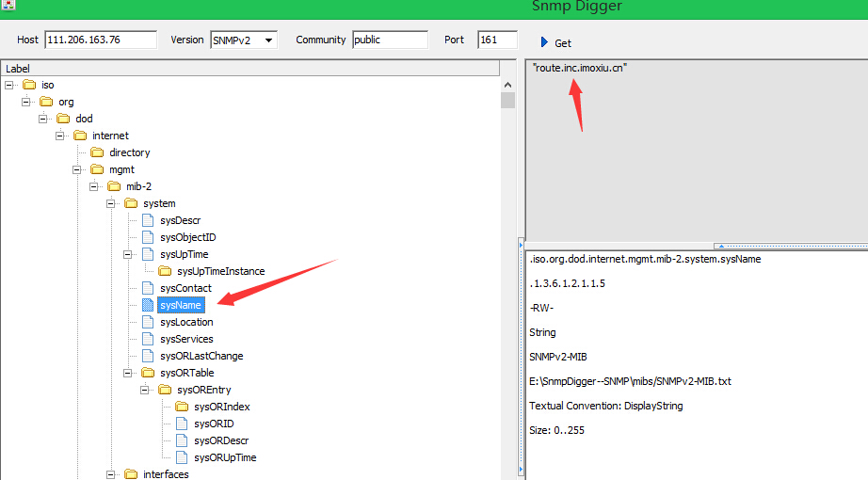Select the sysORDescr tree item
Viewport: 868px width, 480px height.
(221, 440)
